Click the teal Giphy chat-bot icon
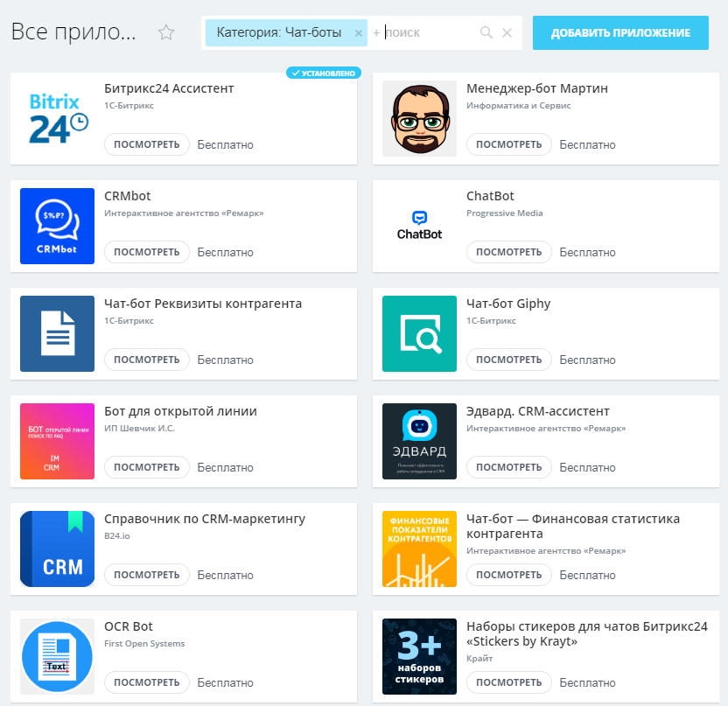This screenshot has height=706, width=728. click(x=419, y=333)
